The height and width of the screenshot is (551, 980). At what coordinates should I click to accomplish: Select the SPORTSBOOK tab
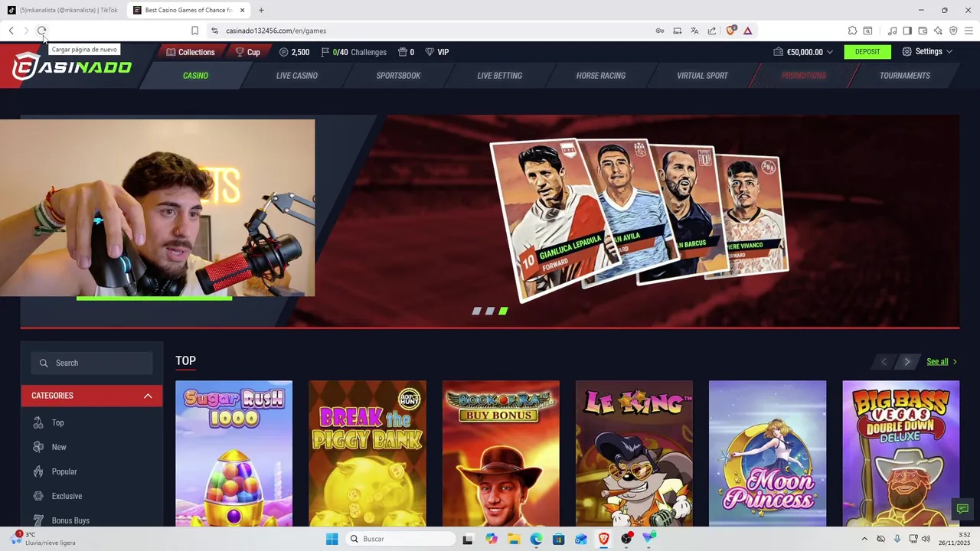[x=398, y=76]
